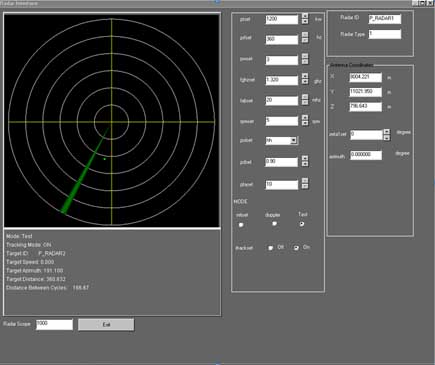
Task: Increase the 0 degree antenna value
Action: click(386, 132)
